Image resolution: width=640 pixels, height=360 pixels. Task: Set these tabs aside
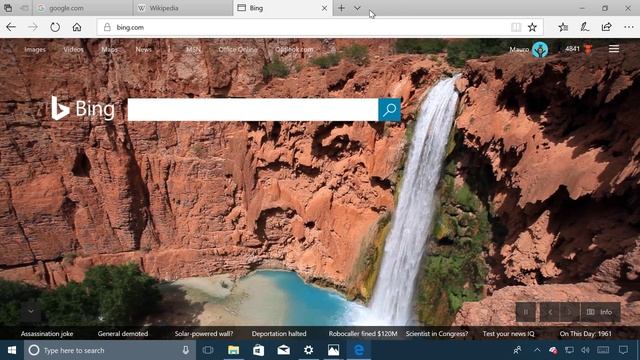tap(24, 8)
